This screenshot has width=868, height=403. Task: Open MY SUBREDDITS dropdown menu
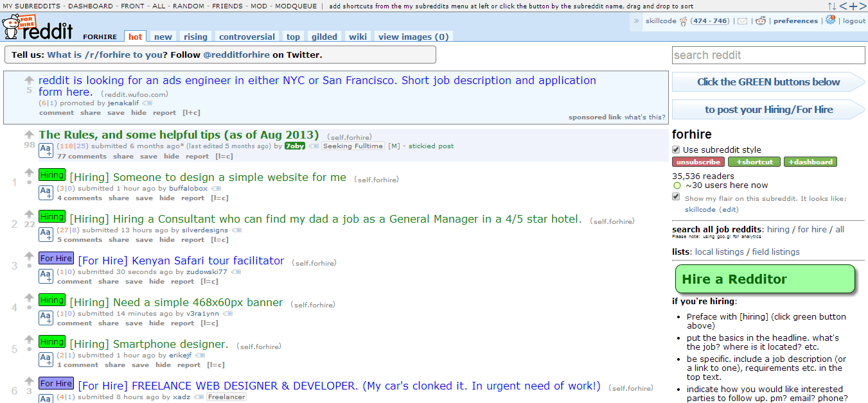click(32, 6)
